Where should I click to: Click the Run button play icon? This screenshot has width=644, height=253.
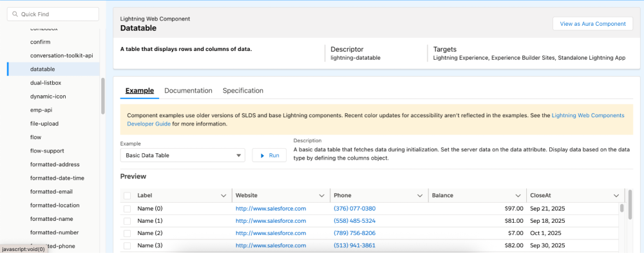(263, 156)
